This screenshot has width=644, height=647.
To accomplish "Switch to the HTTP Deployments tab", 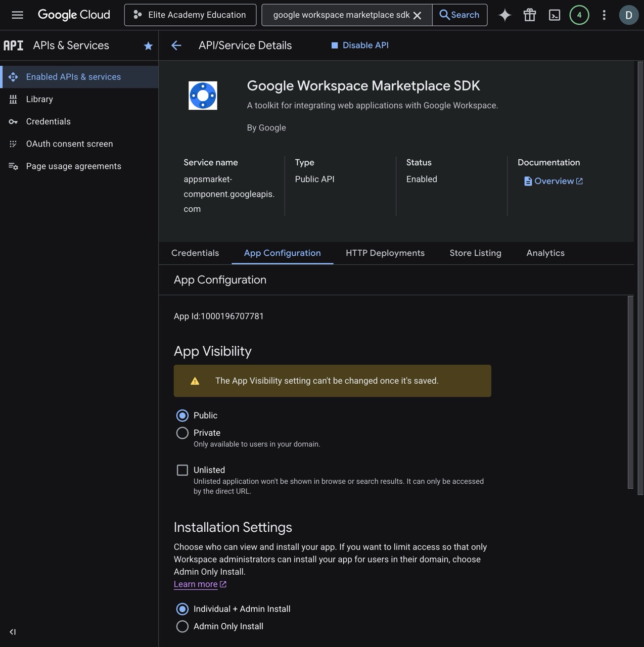I will [x=385, y=253].
